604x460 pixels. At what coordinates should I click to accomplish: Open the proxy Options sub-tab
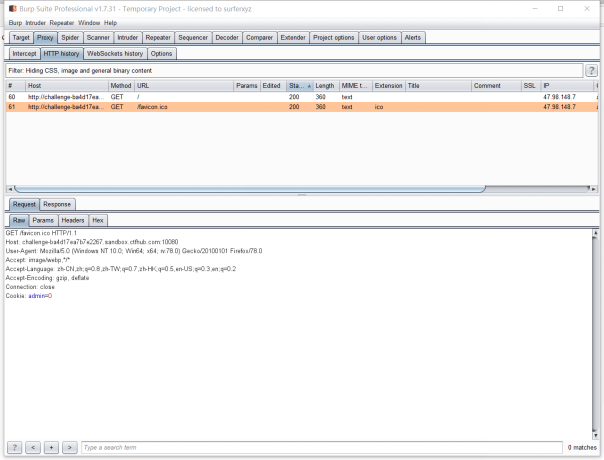[161, 54]
